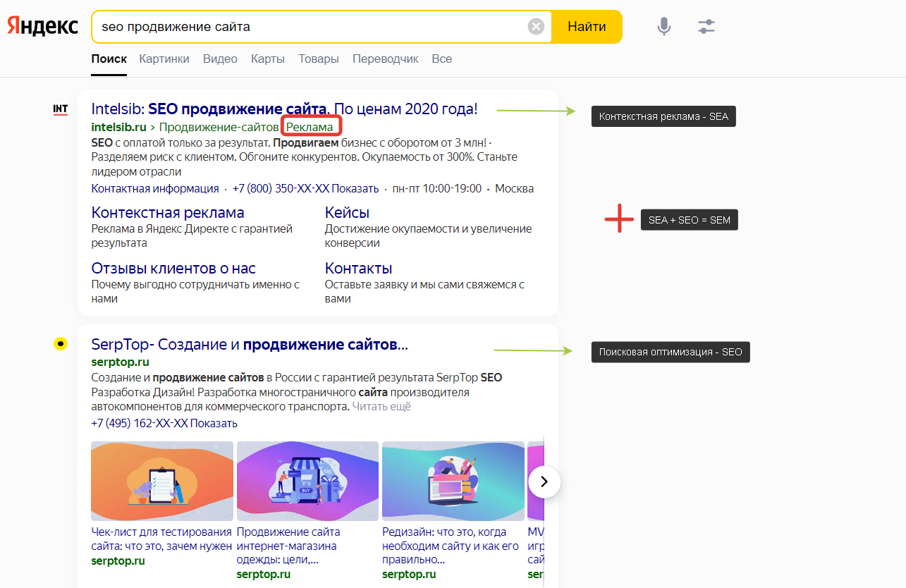Switch to the Видео tab
Screen dimensions: 906x588
[x=219, y=59]
